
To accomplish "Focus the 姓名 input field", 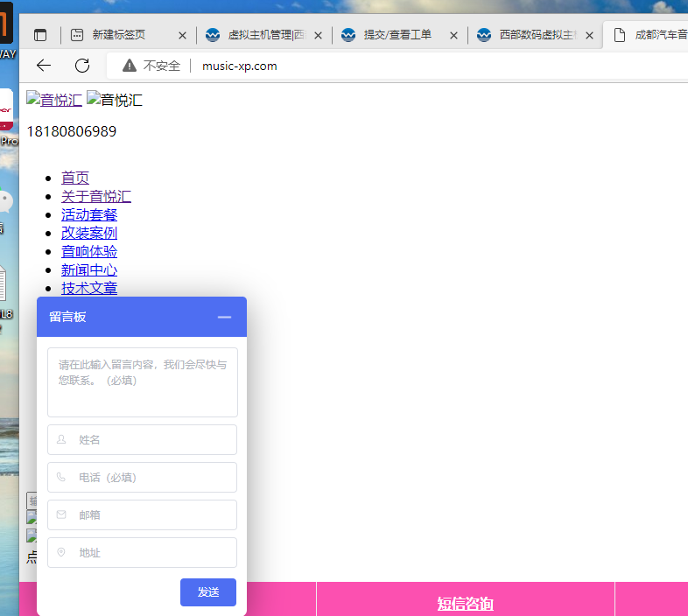I will pyautogui.click(x=142, y=439).
